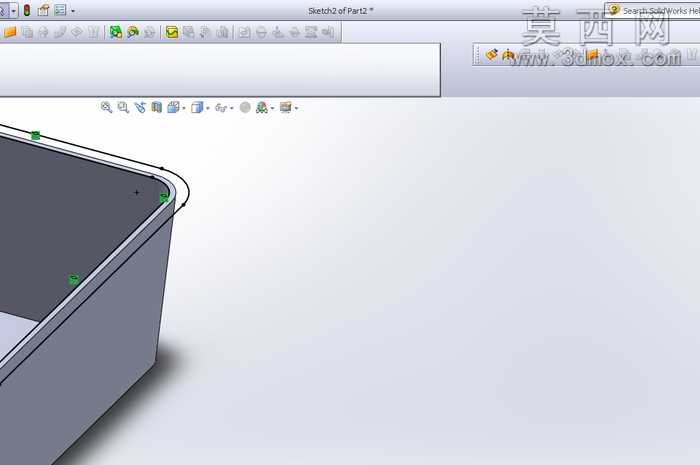Run the green Draft Analysis tool
Viewport: 700px width, 465px height.
click(x=116, y=32)
